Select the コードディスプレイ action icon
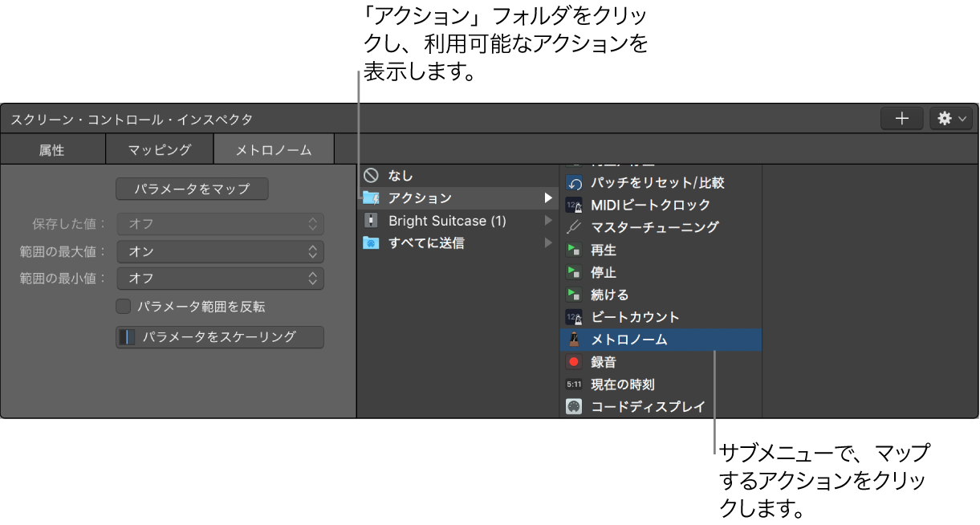The width and height of the screenshot is (980, 525). (x=574, y=406)
